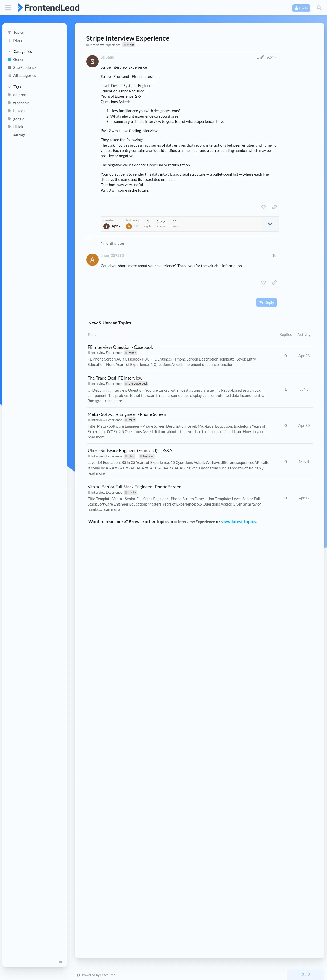Open FE Interview Question - Casebook topic
Image resolution: width=327 pixels, height=980 pixels.
pos(120,347)
